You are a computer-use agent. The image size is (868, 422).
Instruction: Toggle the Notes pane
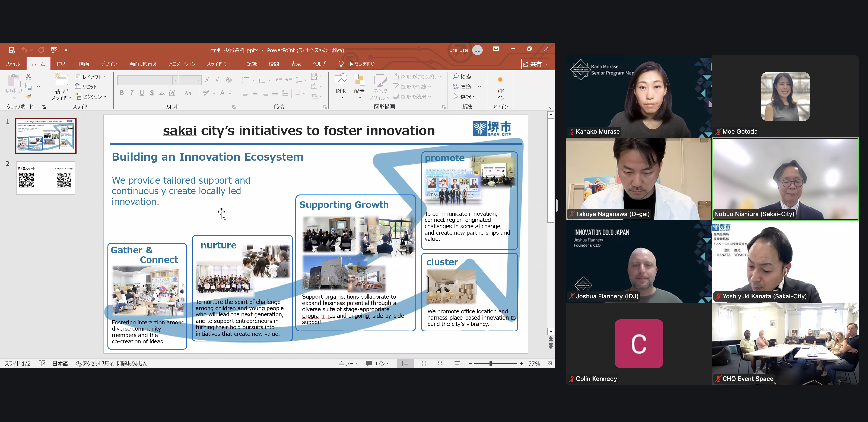click(x=348, y=363)
